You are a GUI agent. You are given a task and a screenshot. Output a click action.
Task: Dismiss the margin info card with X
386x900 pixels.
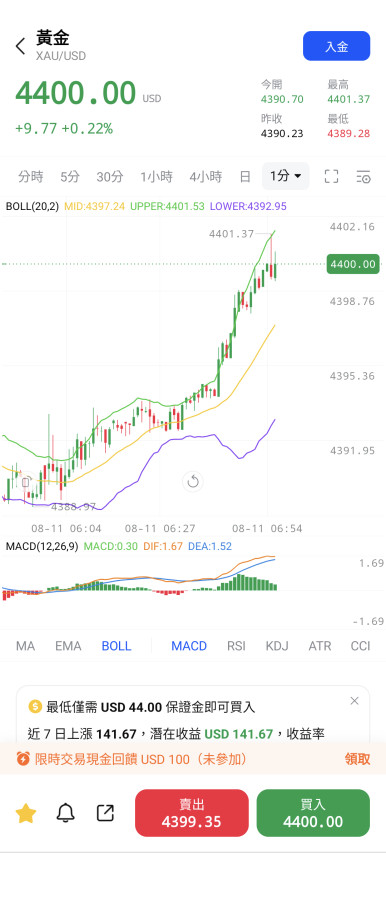pyautogui.click(x=354, y=700)
